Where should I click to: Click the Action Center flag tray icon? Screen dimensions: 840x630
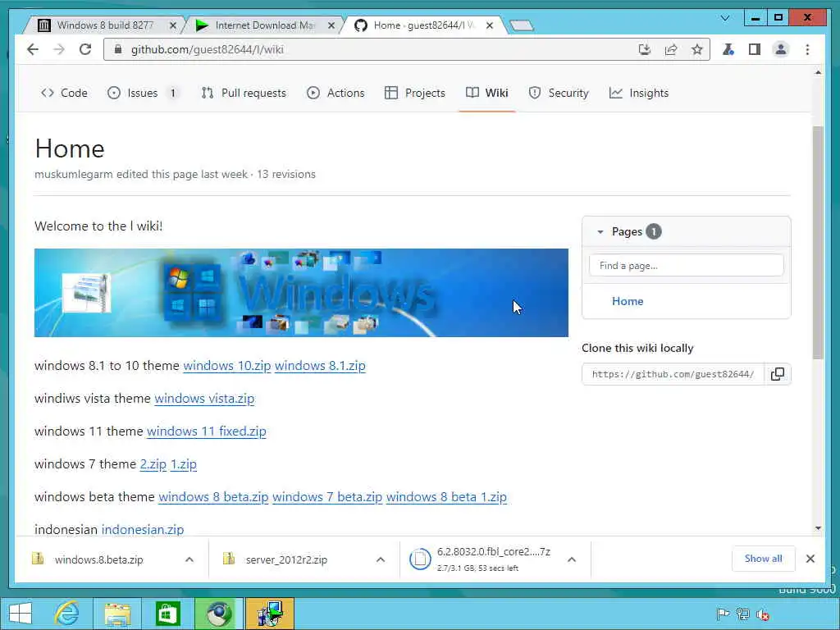coord(722,614)
